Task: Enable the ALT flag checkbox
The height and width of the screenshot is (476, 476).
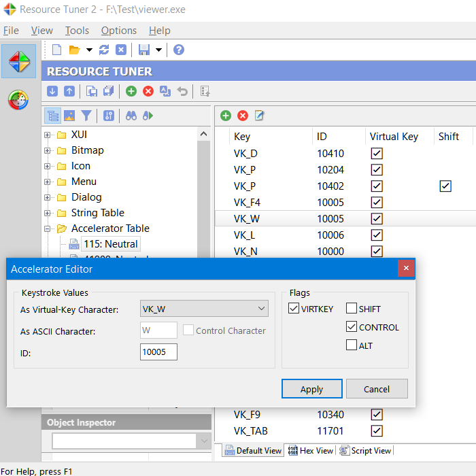Action: [352, 345]
